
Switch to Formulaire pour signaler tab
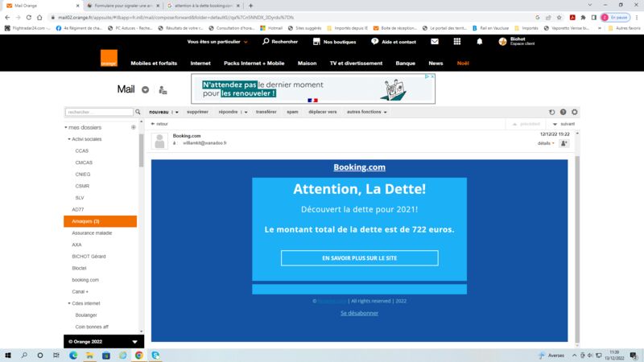122,6
